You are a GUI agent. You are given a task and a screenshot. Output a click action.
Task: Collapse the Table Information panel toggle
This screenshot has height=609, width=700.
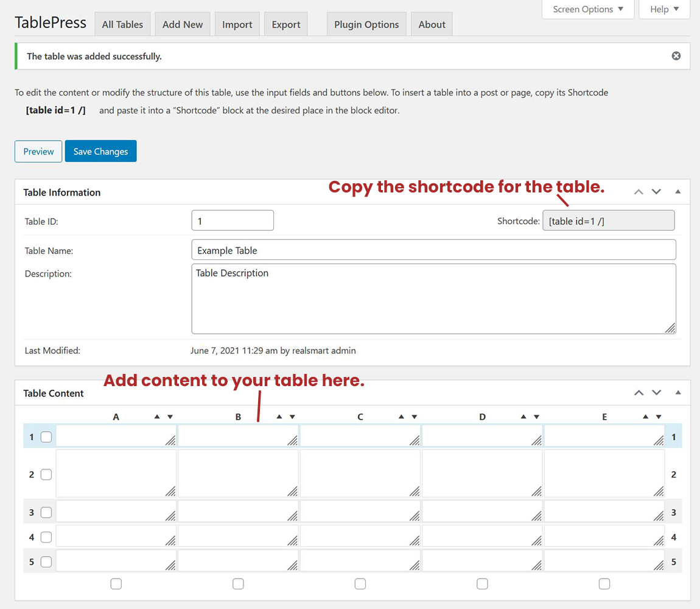tap(678, 192)
